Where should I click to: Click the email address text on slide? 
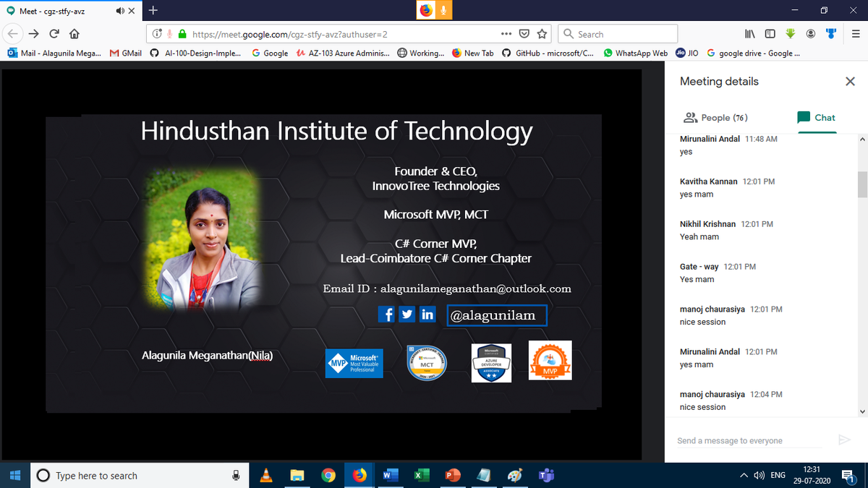click(476, 288)
